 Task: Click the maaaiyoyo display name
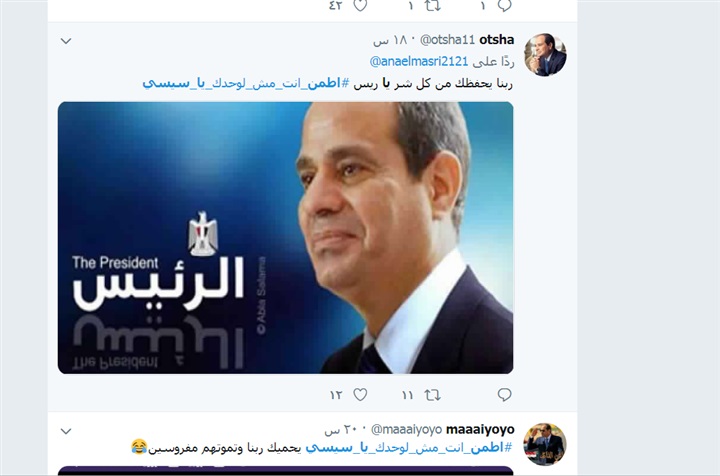click(x=480, y=430)
